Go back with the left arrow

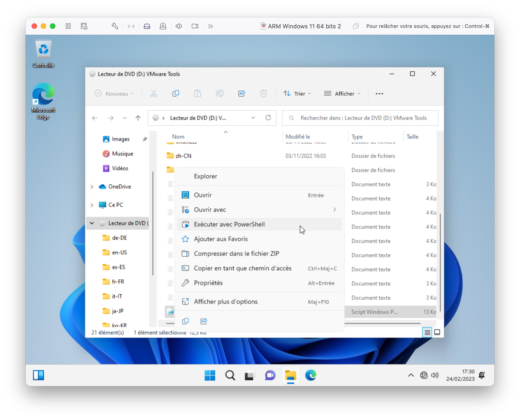tap(95, 118)
